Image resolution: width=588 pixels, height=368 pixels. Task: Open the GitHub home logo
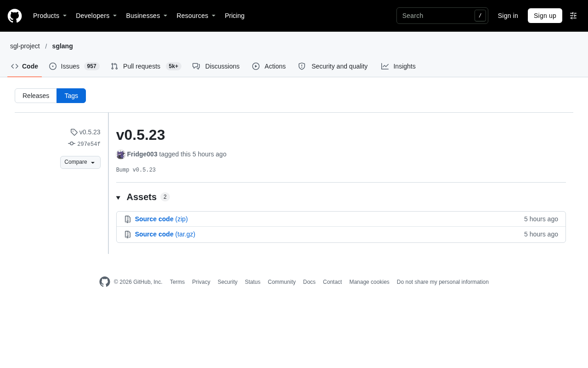(x=15, y=16)
